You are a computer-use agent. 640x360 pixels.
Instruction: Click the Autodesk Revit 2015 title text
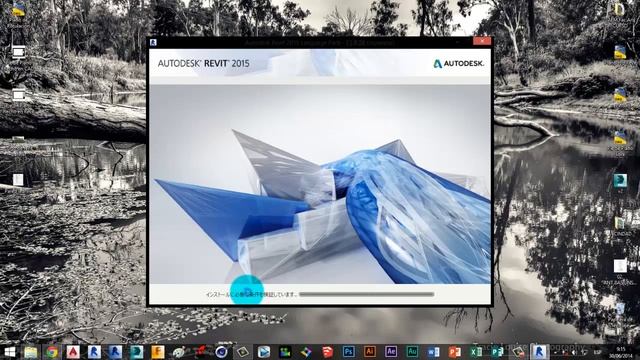pos(203,63)
